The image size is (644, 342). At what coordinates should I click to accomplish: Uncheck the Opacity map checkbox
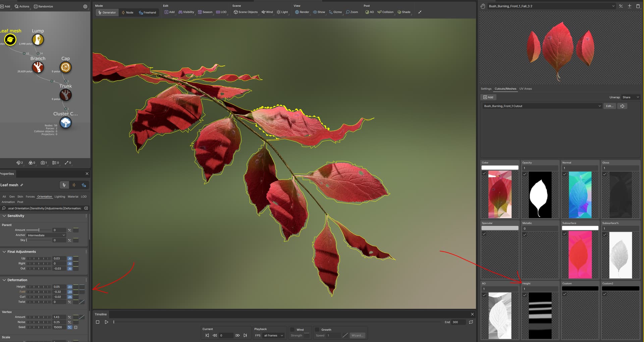525,174
